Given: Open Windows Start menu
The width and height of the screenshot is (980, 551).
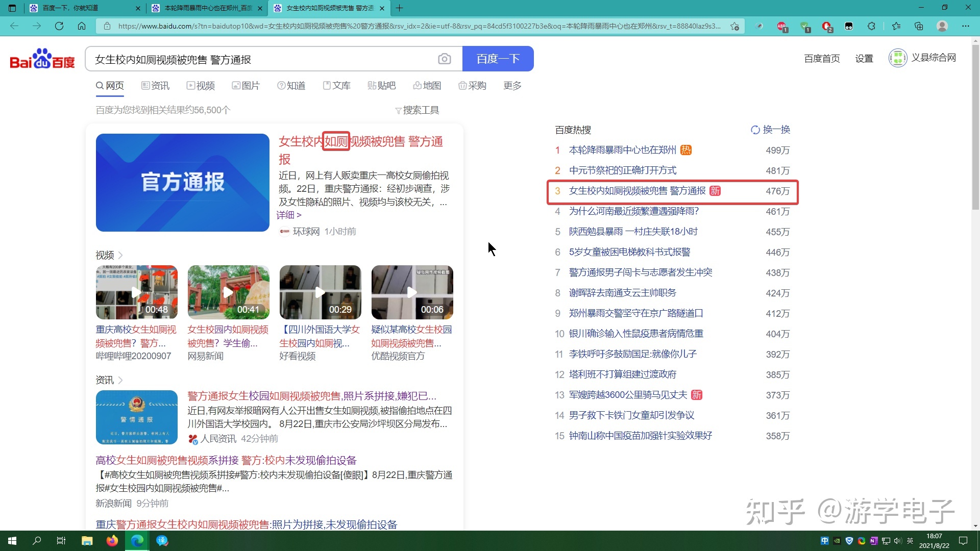Looking at the screenshot, I should 12,541.
